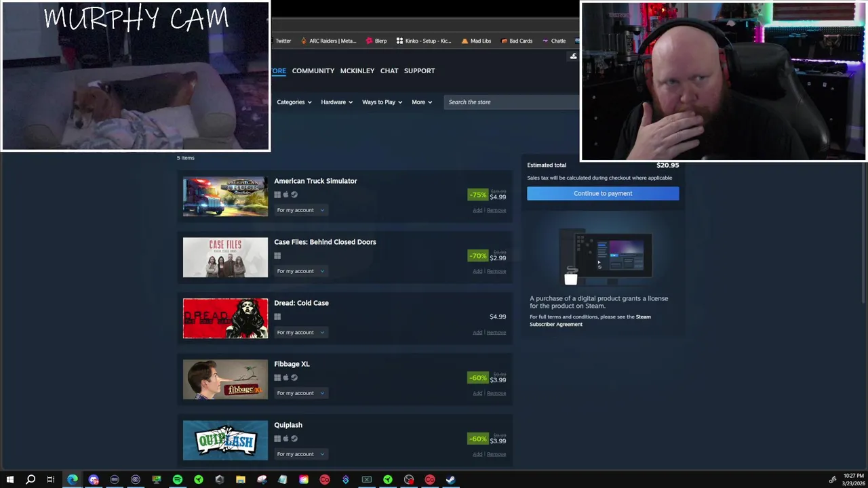Viewport: 868px width, 488px height.
Task: Click Continue to payment
Action: pos(603,194)
